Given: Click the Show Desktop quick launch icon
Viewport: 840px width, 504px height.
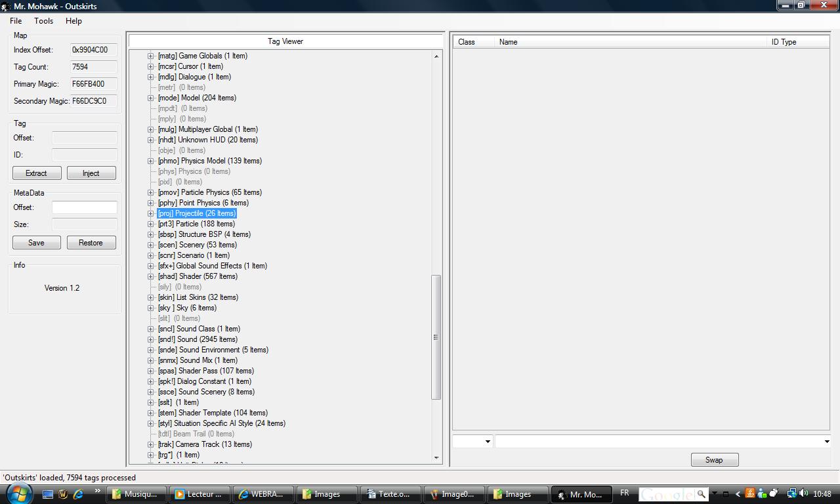Looking at the screenshot, I should click(48, 494).
